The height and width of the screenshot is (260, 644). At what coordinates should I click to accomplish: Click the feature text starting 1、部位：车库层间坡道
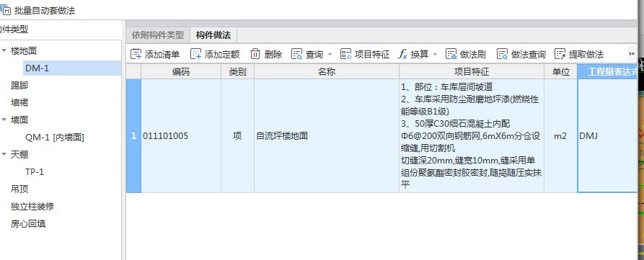point(472,135)
